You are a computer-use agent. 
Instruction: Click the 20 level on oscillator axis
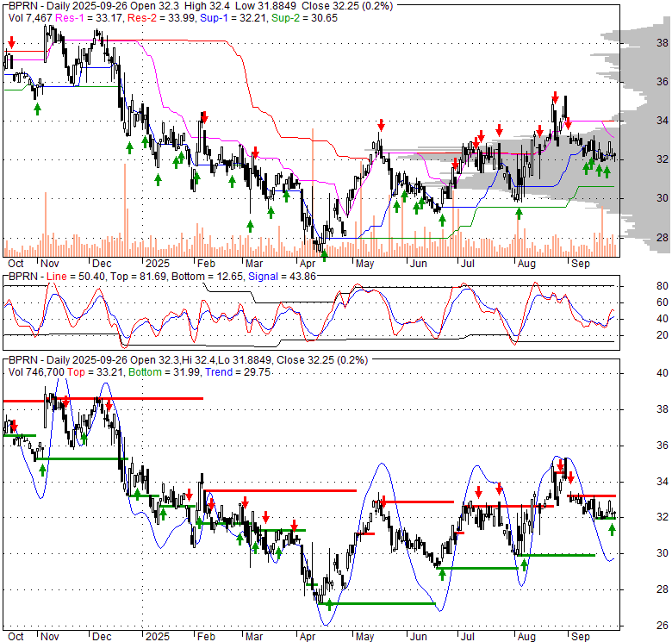click(663, 335)
